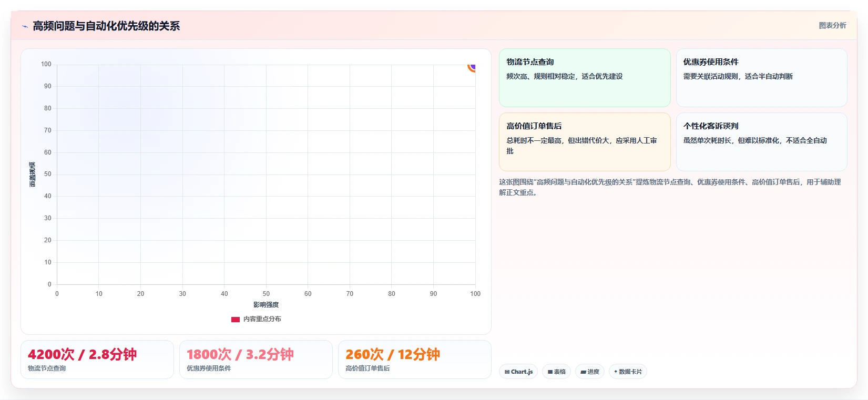Image resolution: width=868 pixels, height=400 pixels.
Task: Click the text 频次高、规则相对稳定，适合优先建设
Action: (565, 76)
